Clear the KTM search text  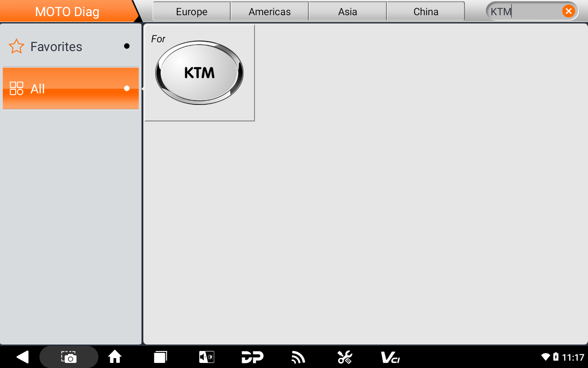(569, 11)
